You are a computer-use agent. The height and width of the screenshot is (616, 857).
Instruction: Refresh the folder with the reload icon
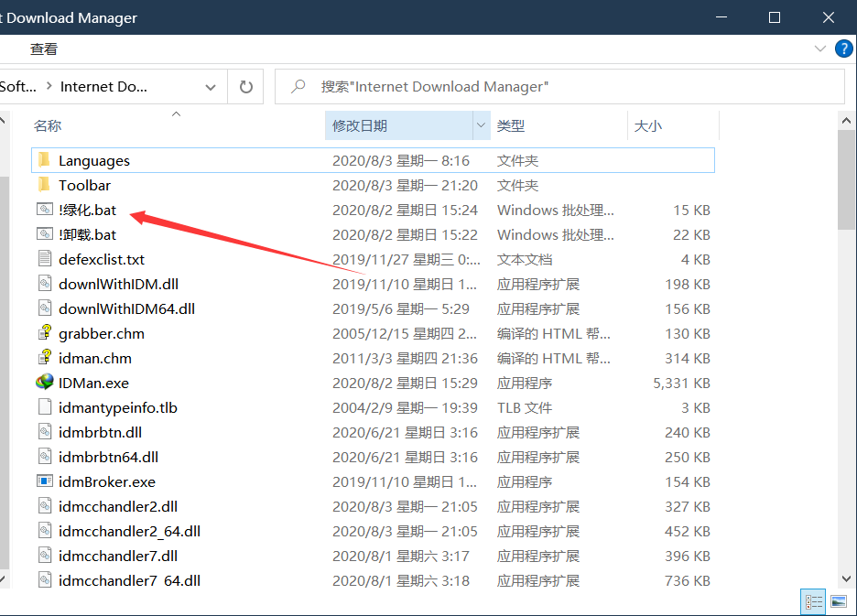[246, 86]
